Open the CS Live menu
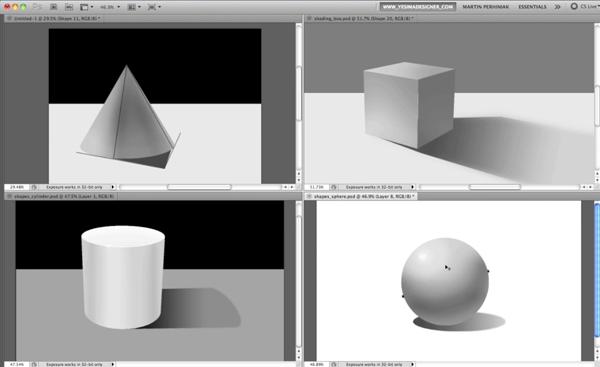The width and height of the screenshot is (600, 367). click(584, 7)
